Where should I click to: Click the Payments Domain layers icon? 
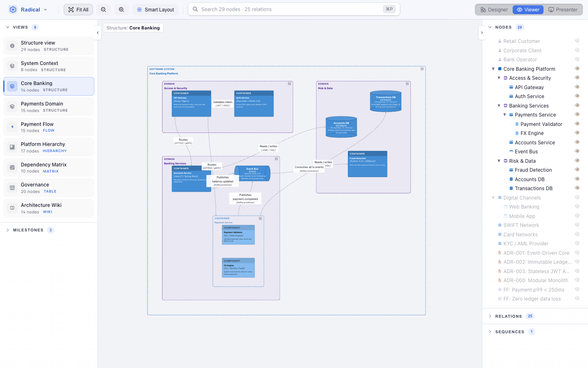(12, 107)
